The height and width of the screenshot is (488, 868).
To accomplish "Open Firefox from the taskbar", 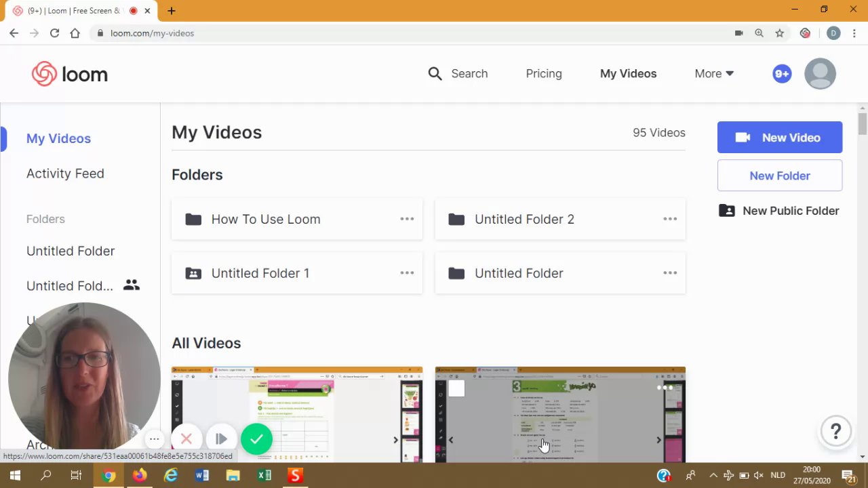I will click(x=139, y=476).
